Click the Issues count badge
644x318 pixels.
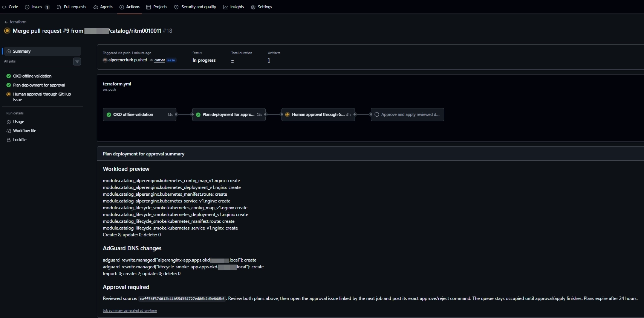[x=47, y=7]
